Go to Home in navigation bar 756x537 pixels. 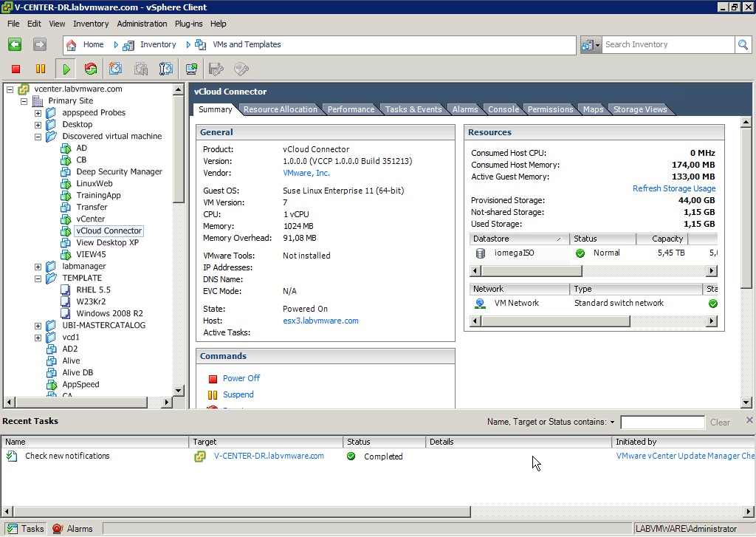(x=93, y=44)
